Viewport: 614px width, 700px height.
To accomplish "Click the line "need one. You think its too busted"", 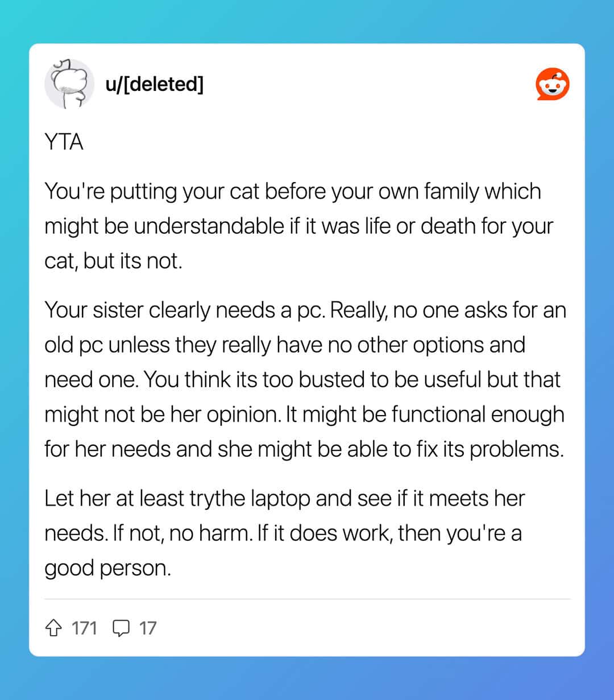I will (x=302, y=379).
